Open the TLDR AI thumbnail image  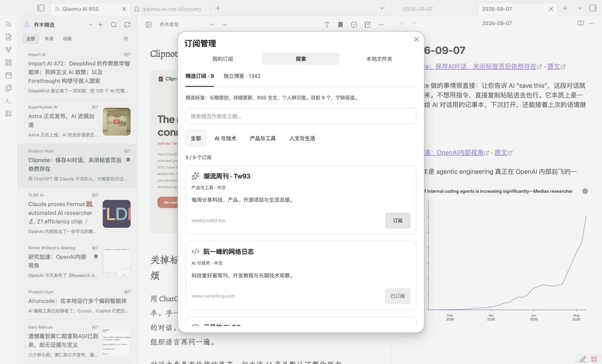point(116,214)
